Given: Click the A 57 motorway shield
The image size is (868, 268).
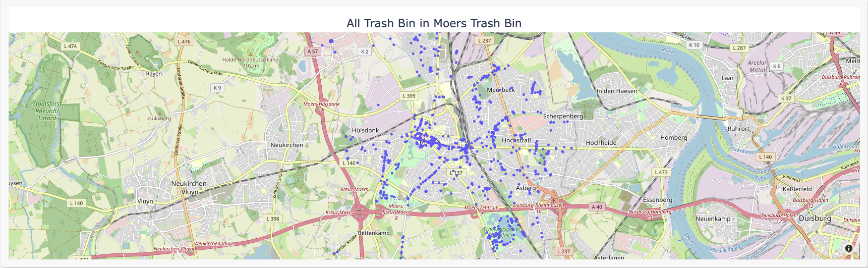Looking at the screenshot, I should (x=313, y=51).
